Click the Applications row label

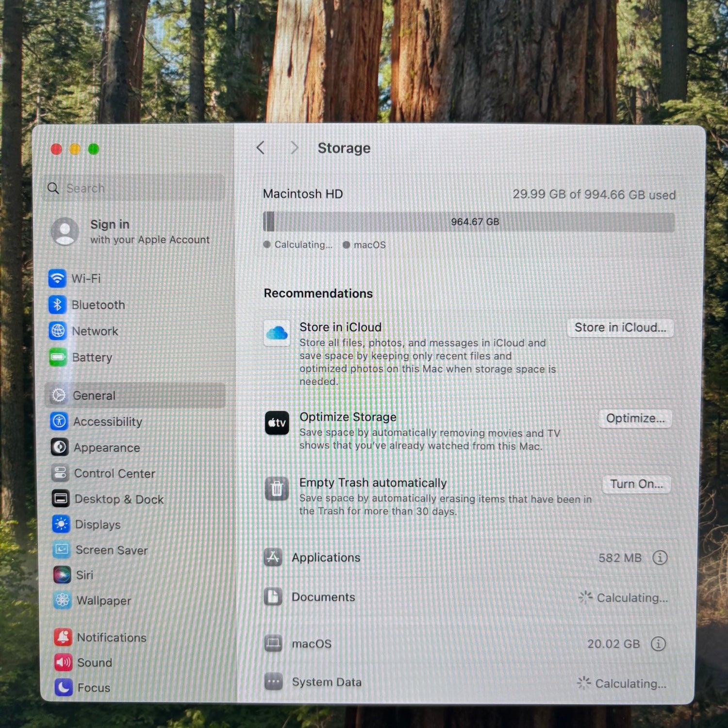[x=326, y=558]
